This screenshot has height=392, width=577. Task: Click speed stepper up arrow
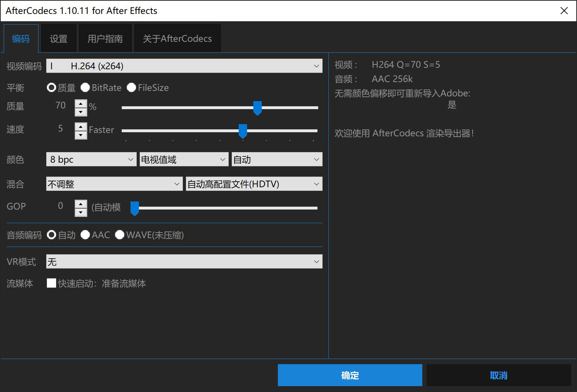tap(81, 127)
